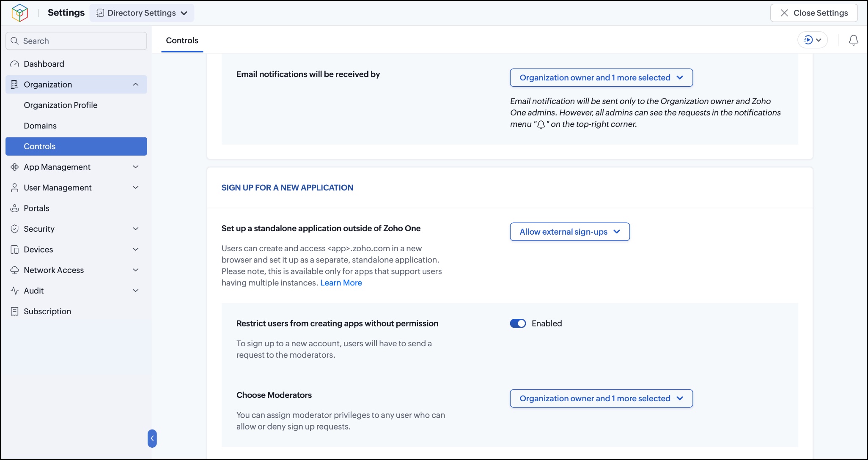
Task: Click the Dashboard gauge icon
Action: (x=14, y=64)
